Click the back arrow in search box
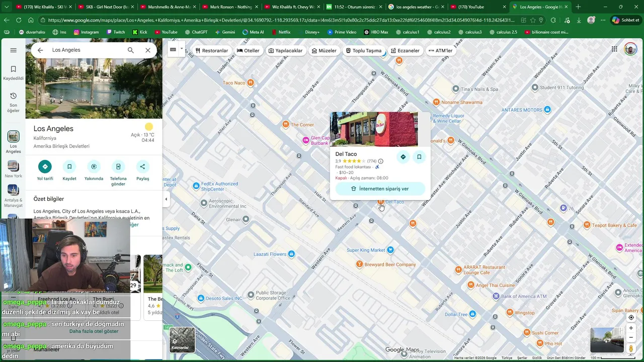 coord(40,50)
